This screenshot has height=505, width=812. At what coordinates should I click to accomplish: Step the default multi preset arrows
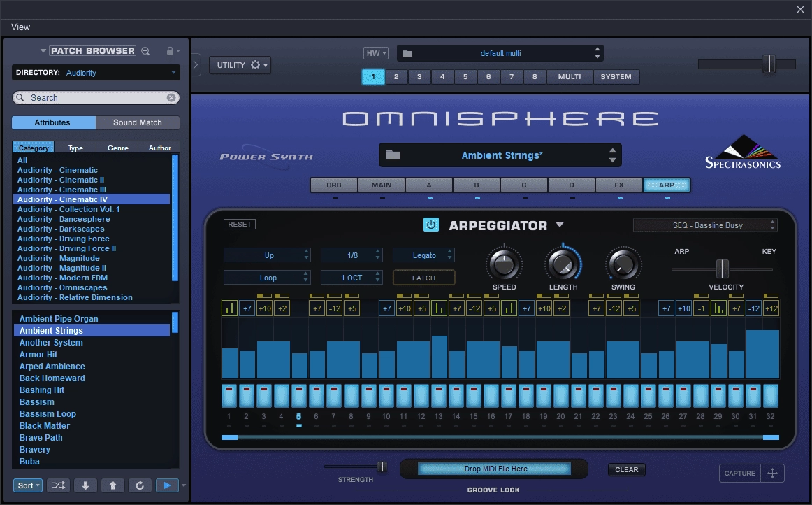tap(597, 53)
